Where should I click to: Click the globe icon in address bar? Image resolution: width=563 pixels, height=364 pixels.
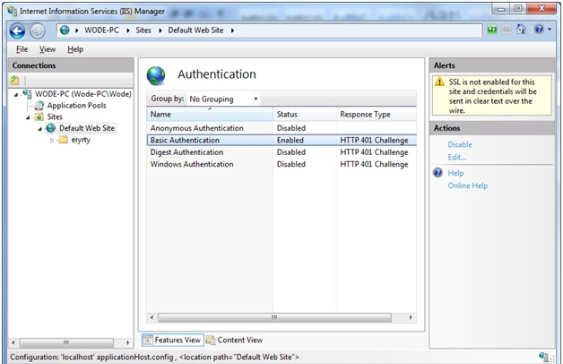[65, 30]
